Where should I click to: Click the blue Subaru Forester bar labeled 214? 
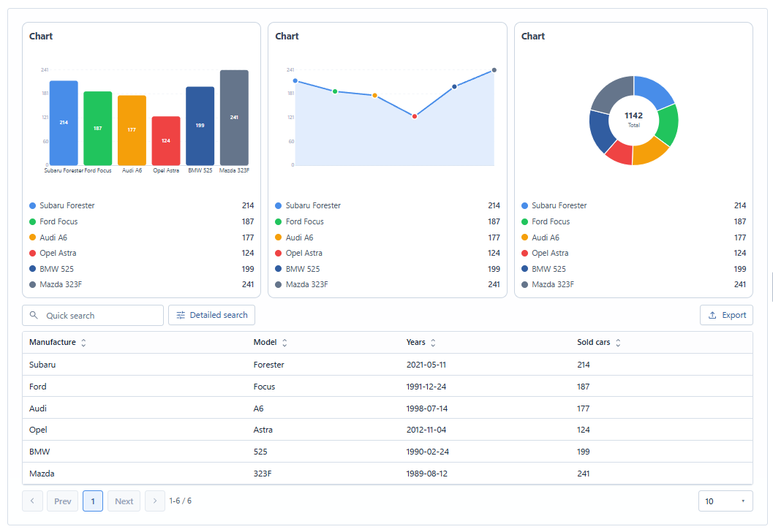pyautogui.click(x=64, y=123)
